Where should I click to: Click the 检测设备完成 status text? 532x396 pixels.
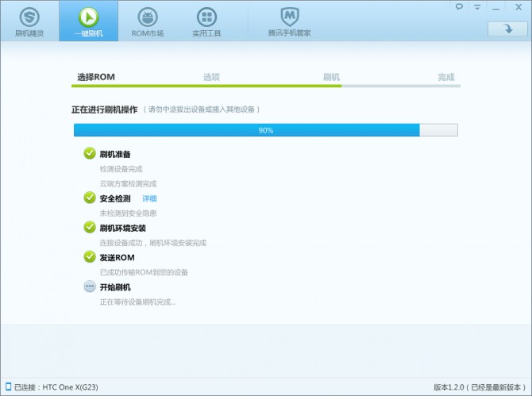(x=121, y=169)
